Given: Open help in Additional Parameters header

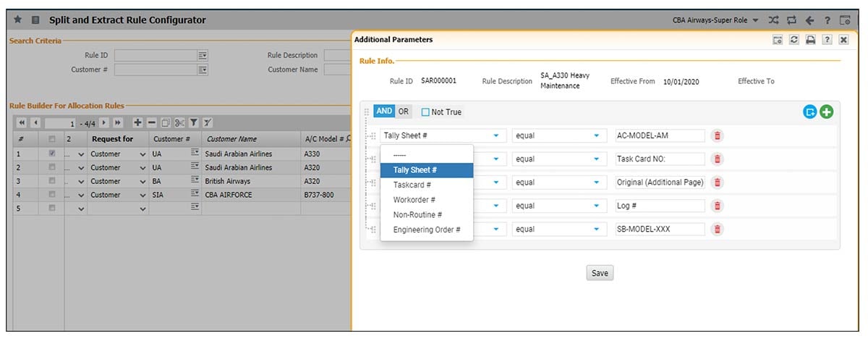Looking at the screenshot, I should [827, 40].
